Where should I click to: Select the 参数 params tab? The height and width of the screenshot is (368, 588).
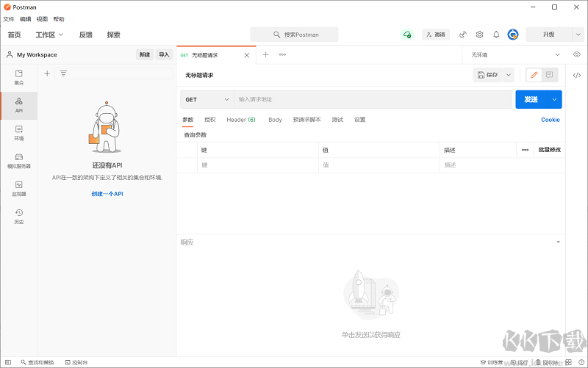click(188, 120)
